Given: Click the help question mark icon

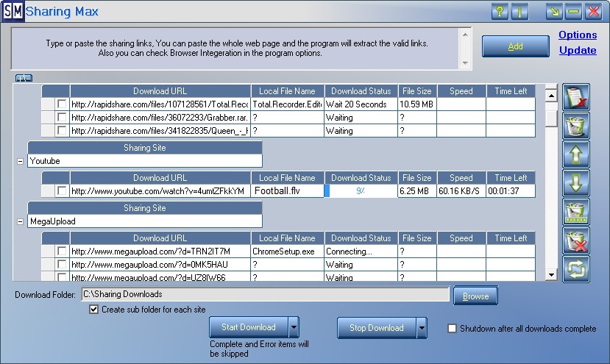Looking at the screenshot, I should tap(500, 12).
